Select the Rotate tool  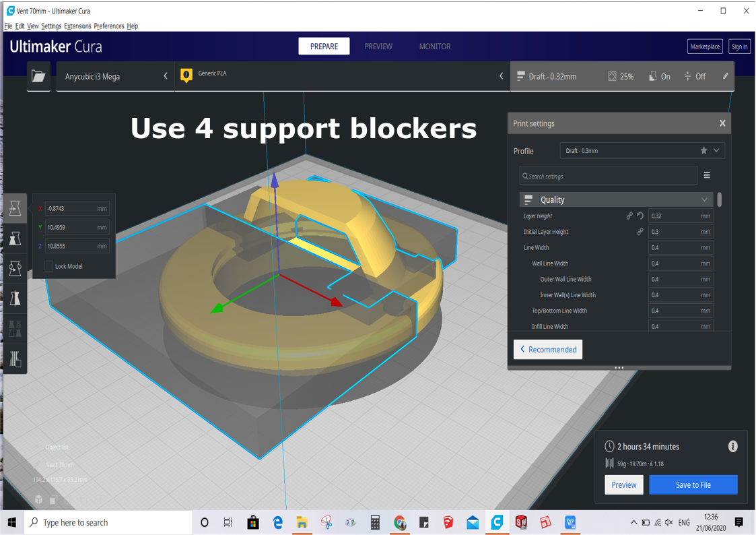coord(15,268)
